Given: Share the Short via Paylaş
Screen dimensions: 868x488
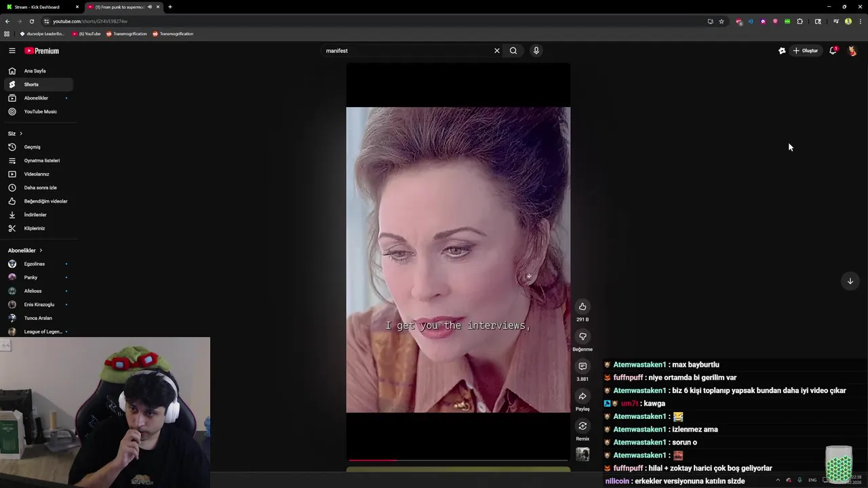Looking at the screenshot, I should coord(583,396).
